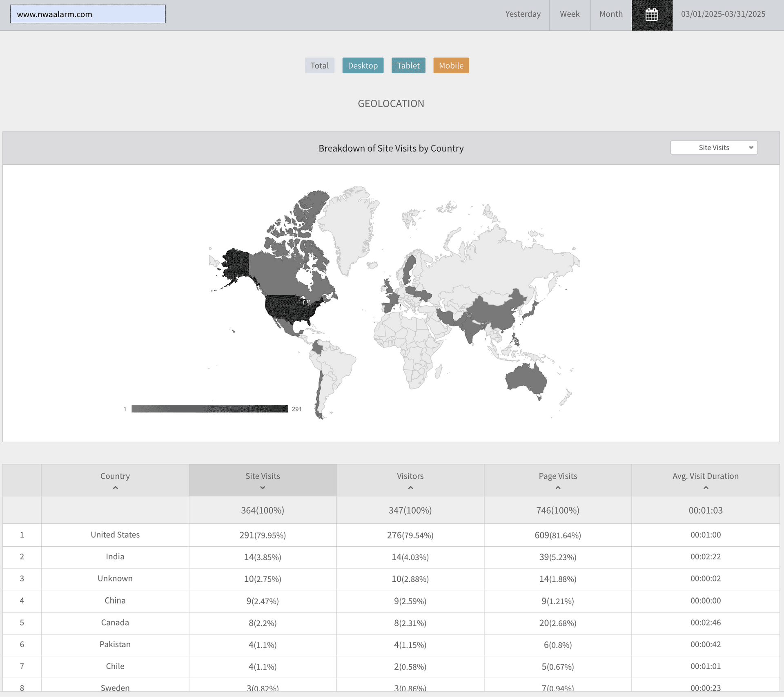Open the Site Visits metric dropdown

pos(714,147)
